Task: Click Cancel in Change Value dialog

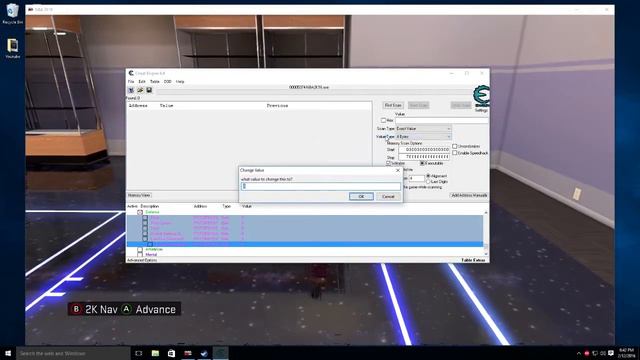Action: 388,196
